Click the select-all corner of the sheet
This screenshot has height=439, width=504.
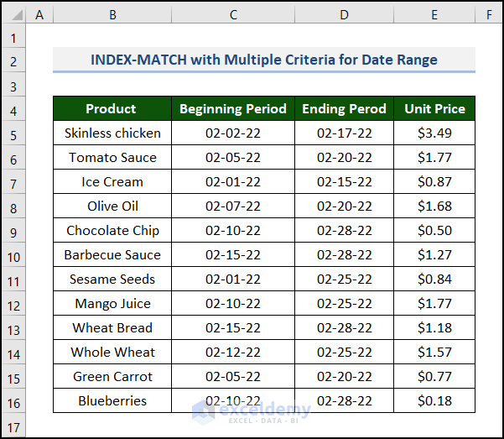click(13, 15)
